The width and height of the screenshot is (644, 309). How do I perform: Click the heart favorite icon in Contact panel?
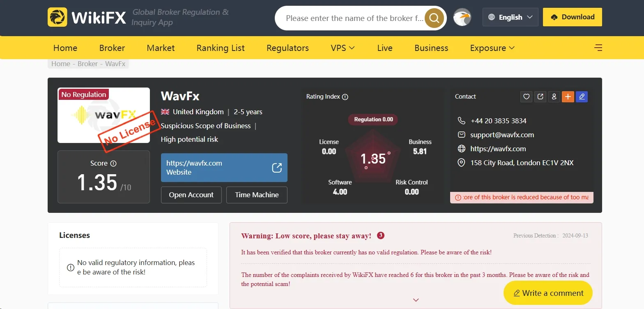pos(526,97)
